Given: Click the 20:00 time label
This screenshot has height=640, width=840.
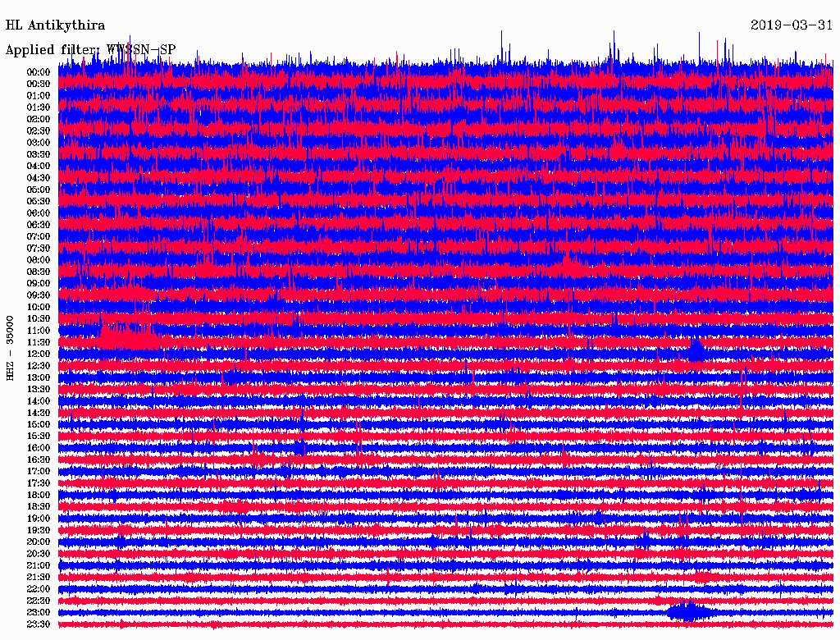Looking at the screenshot, I should (x=39, y=542).
